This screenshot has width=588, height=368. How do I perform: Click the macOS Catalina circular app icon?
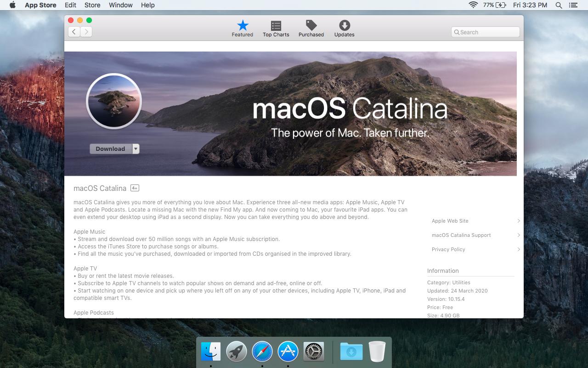(x=114, y=101)
